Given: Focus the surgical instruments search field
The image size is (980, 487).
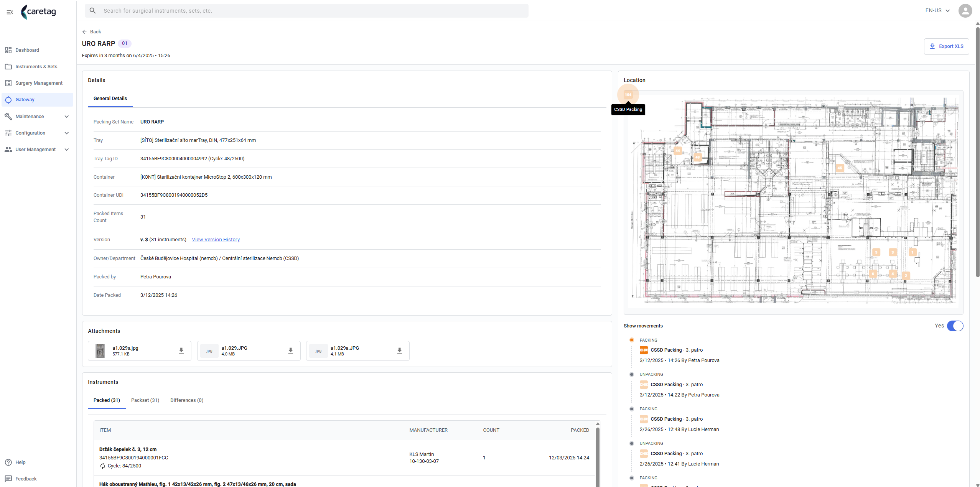Looking at the screenshot, I should (x=306, y=11).
